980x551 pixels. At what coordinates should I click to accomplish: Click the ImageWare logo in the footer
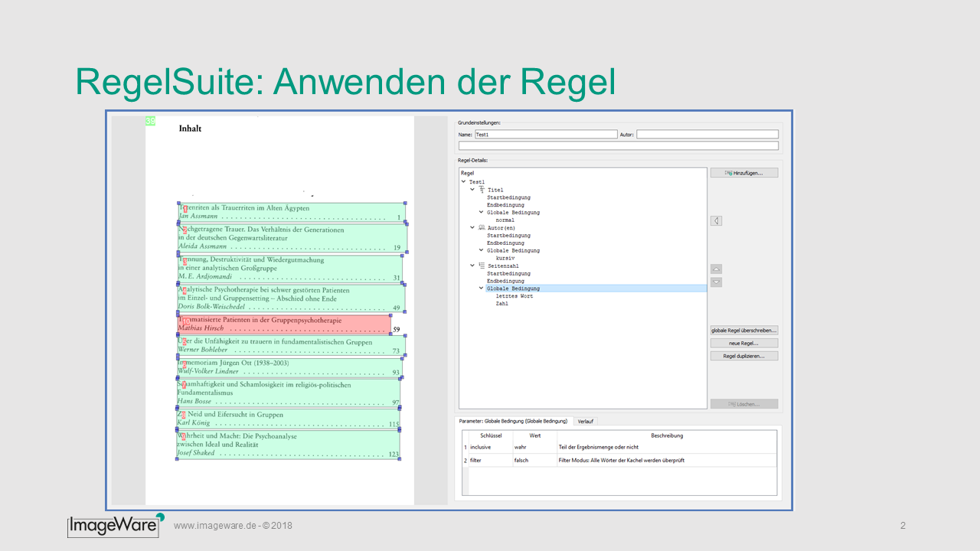point(116,525)
